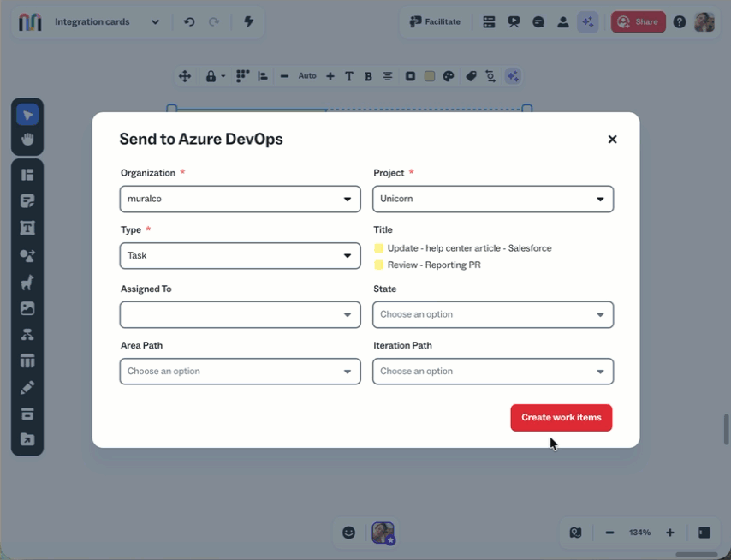
Task: Open the collaborators person icon
Action: (x=563, y=22)
